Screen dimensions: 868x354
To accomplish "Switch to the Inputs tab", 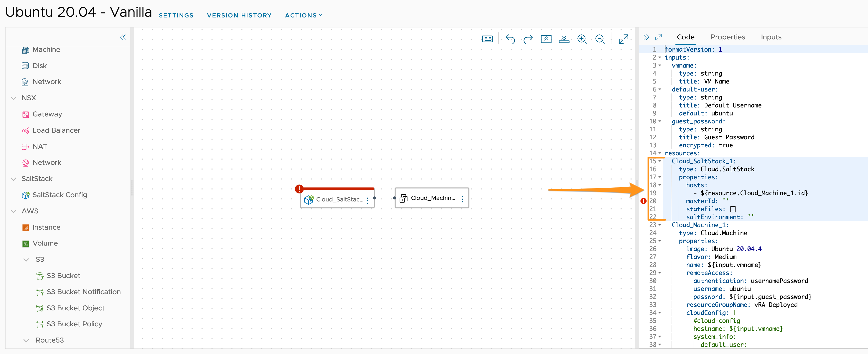I will [x=771, y=37].
